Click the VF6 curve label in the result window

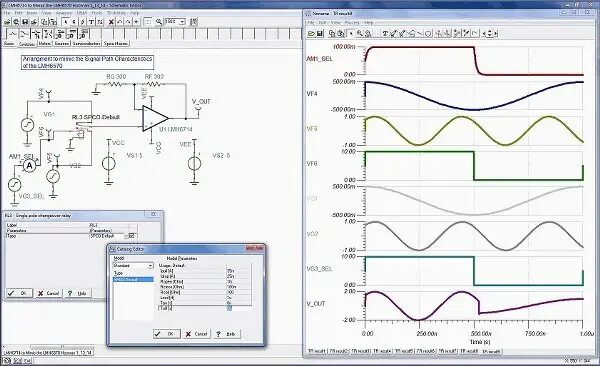[x=312, y=164]
